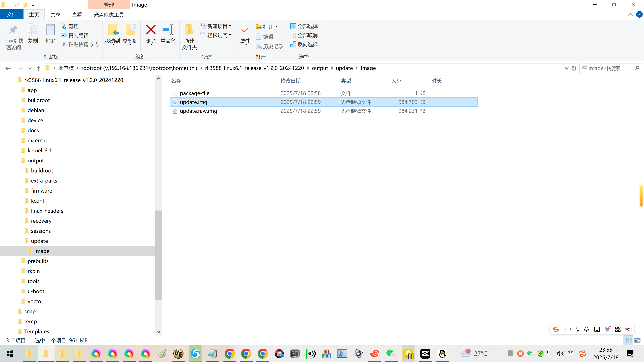Open the Quick Access Toolbar customize arrow
The height and width of the screenshot is (362, 644).
coord(33,5)
